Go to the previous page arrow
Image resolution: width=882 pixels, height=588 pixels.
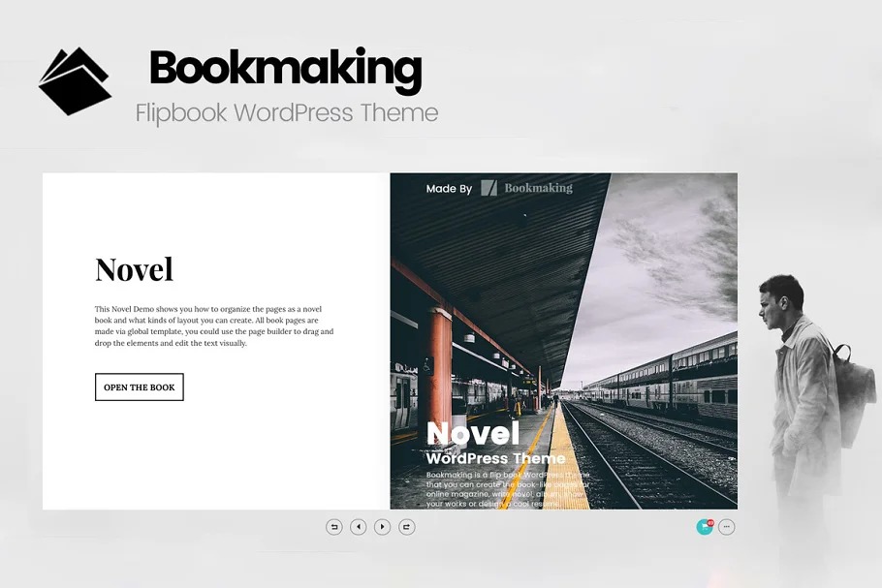[x=359, y=527]
